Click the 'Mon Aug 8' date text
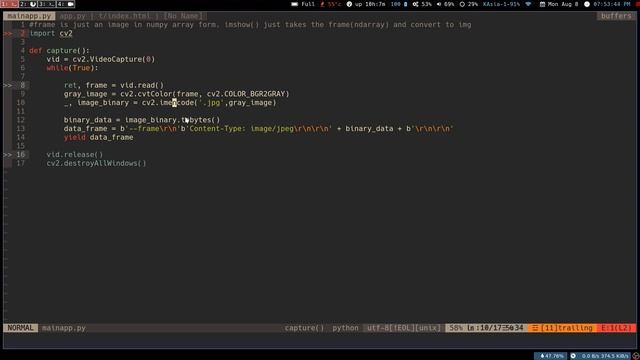The width and height of the screenshot is (640, 360). pos(563,4)
